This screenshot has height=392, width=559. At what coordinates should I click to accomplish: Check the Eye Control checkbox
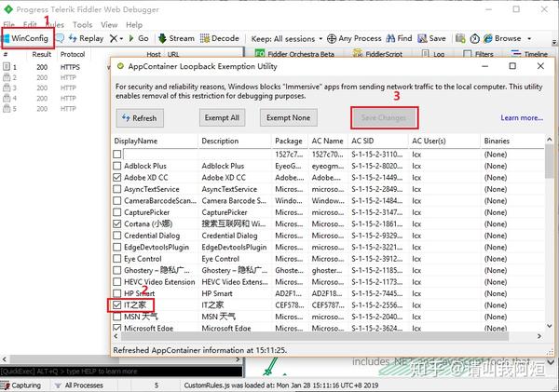point(117,259)
